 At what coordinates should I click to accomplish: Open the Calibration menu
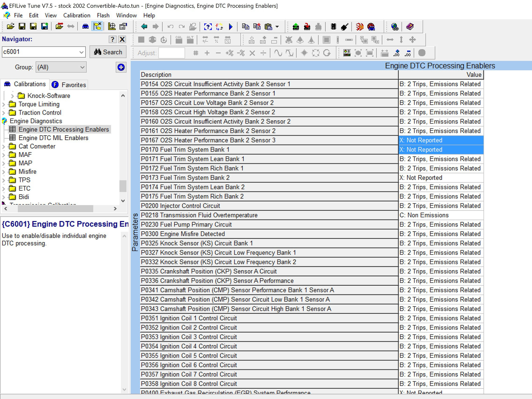pos(77,15)
